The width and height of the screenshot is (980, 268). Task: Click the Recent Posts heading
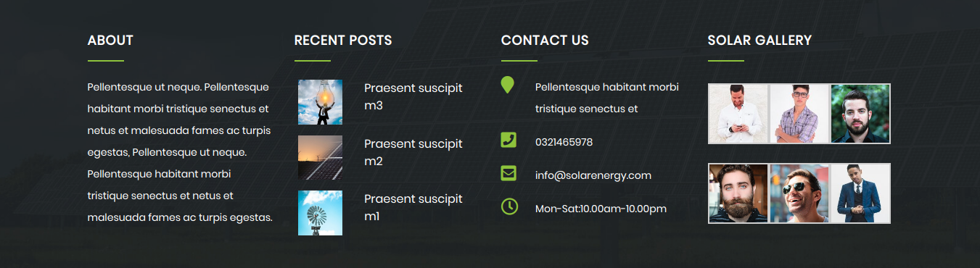click(343, 41)
